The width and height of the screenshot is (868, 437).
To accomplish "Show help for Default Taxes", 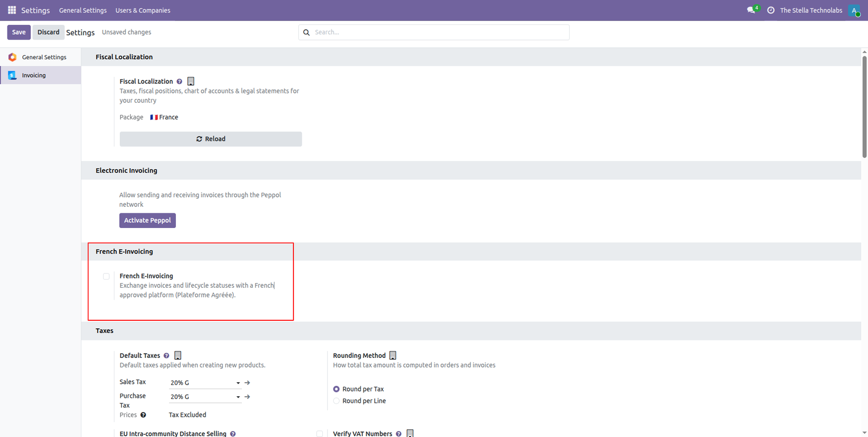I will click(167, 356).
